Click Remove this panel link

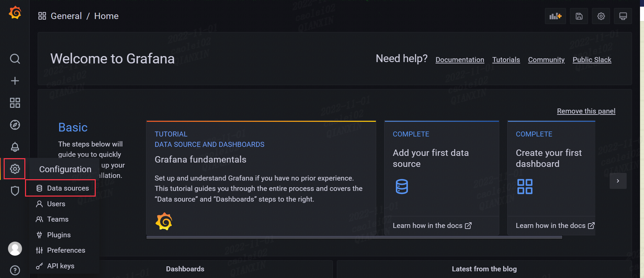(x=586, y=111)
